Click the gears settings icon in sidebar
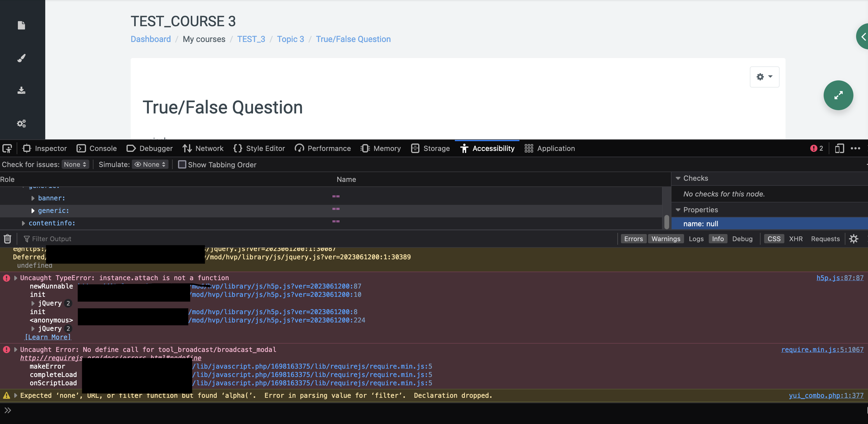Screen dimensions: 868x424 coord(21,123)
